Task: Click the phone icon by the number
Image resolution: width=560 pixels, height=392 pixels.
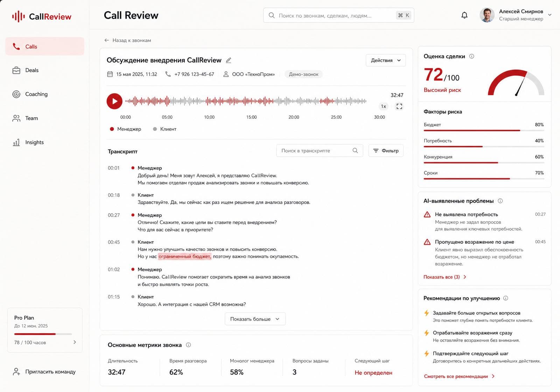Action: [168, 74]
